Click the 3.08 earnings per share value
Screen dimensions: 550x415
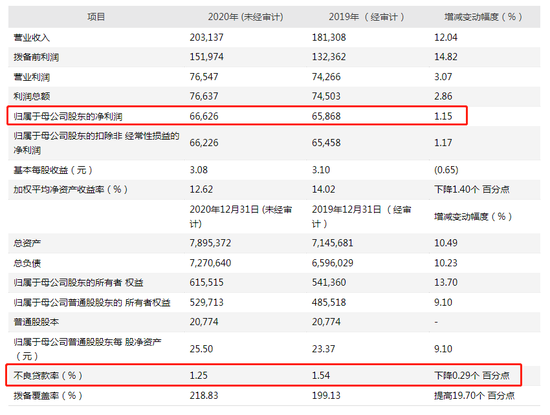tap(199, 170)
